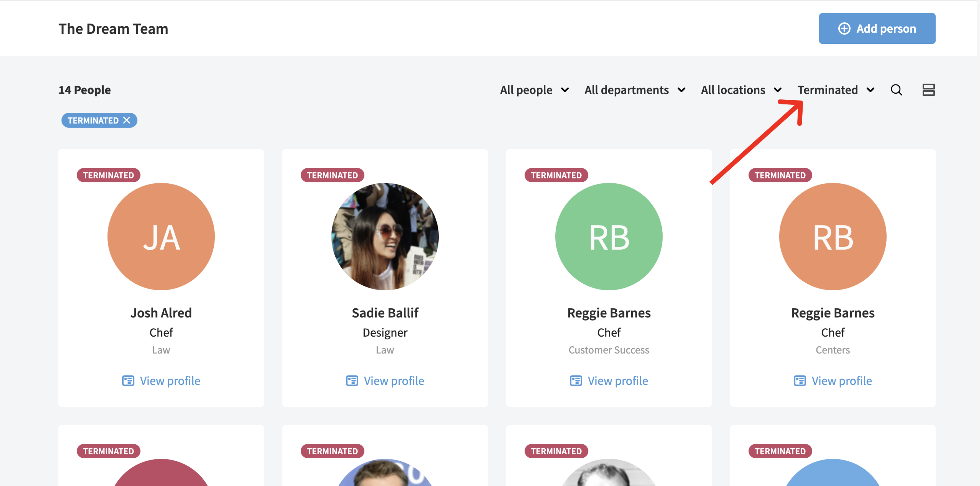Screen dimensions: 980x486
Task: View profile of Josh Alred
Action: click(x=161, y=381)
